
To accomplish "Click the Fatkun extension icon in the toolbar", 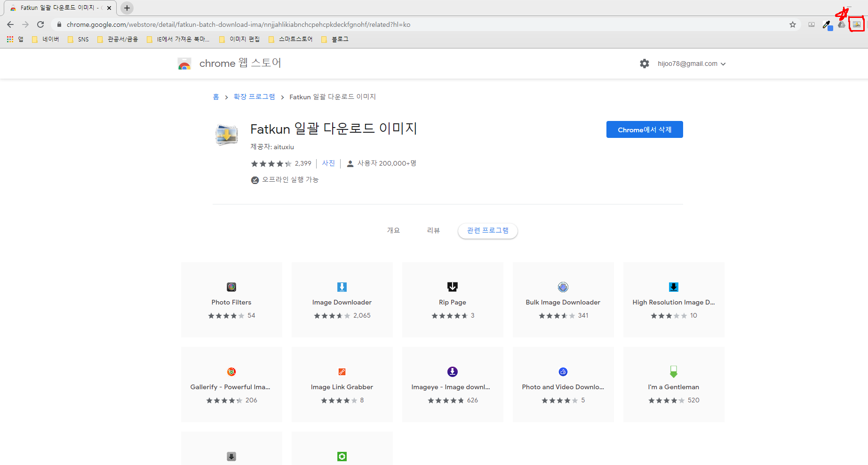I will tap(857, 24).
